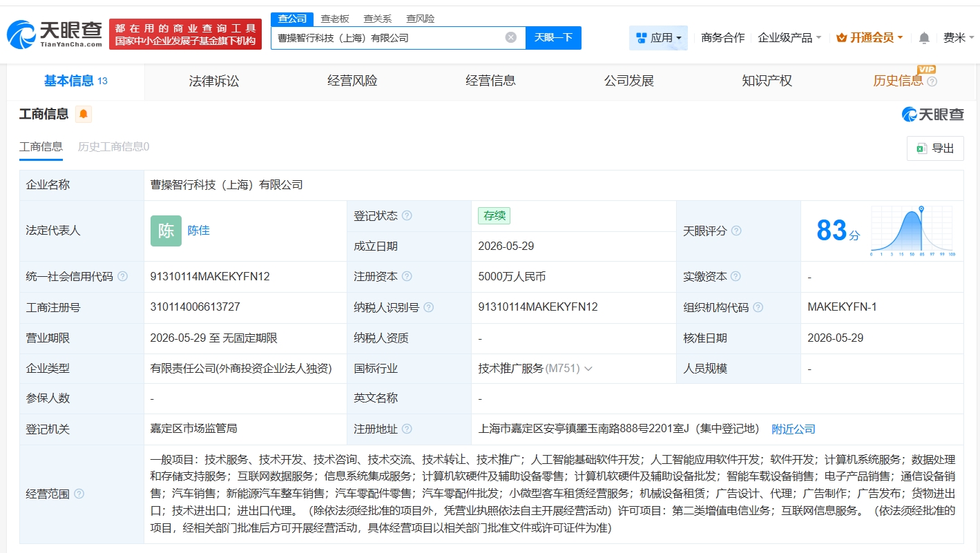Switch to the 查关系 search tab
980x553 pixels.
click(x=378, y=19)
